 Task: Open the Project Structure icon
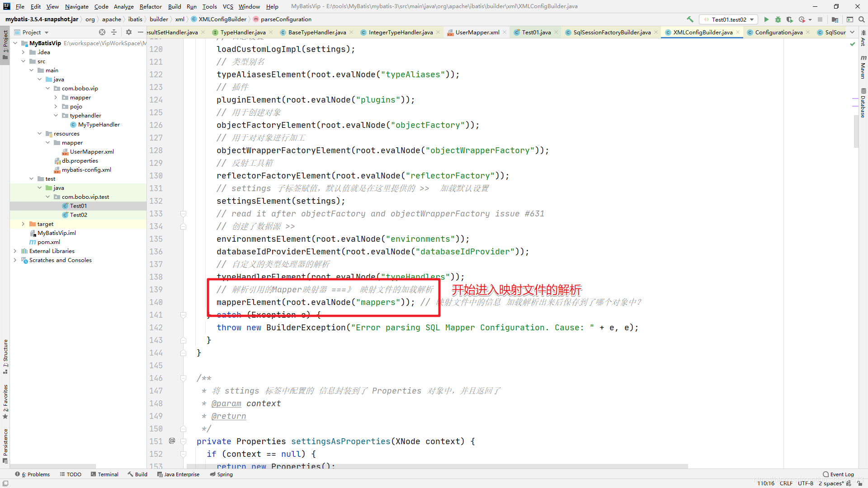point(835,19)
